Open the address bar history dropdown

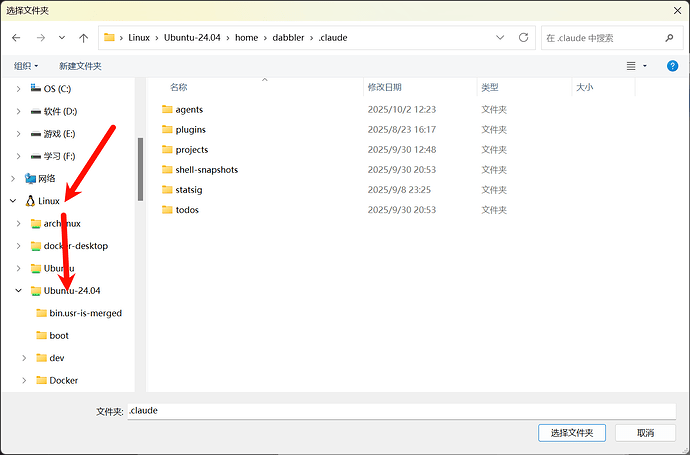point(499,38)
